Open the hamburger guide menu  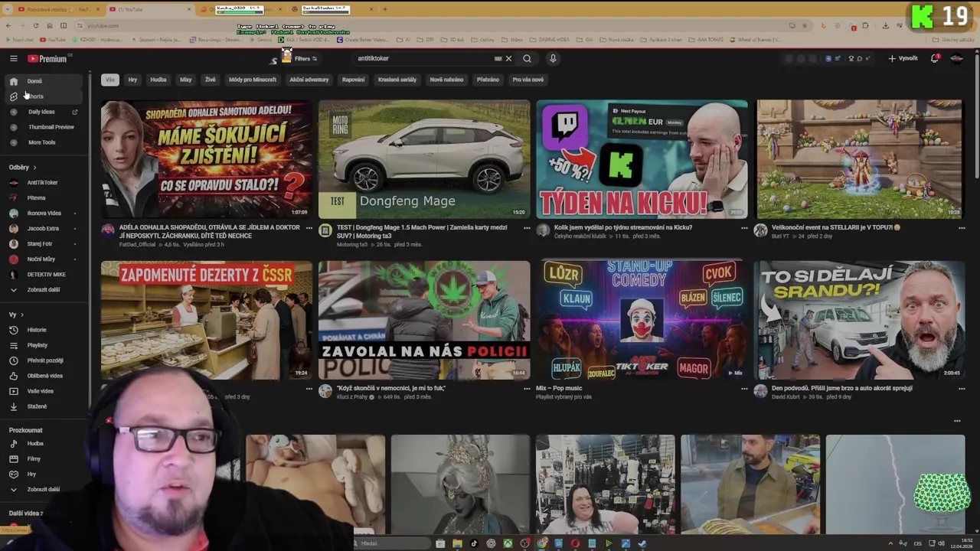[x=13, y=58]
